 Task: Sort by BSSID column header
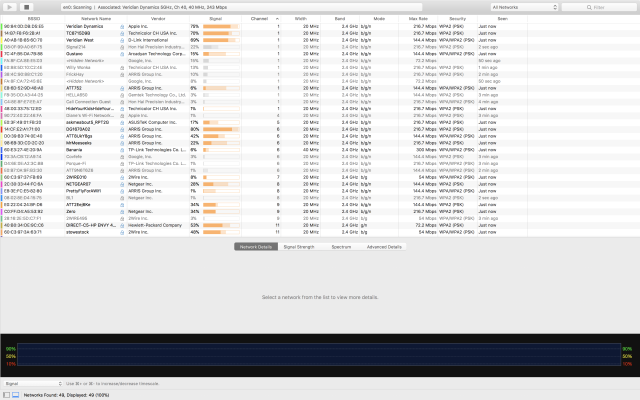pyautogui.click(x=33, y=19)
